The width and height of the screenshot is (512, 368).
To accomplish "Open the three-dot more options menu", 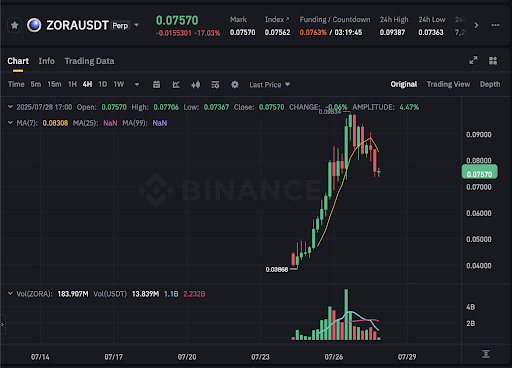I will click(495, 25).
